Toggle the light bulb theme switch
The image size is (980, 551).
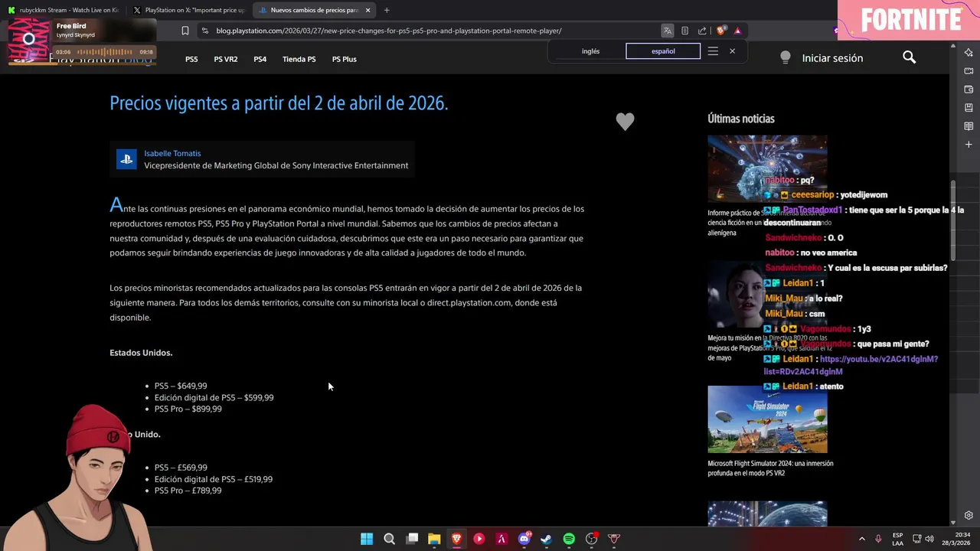[785, 57]
